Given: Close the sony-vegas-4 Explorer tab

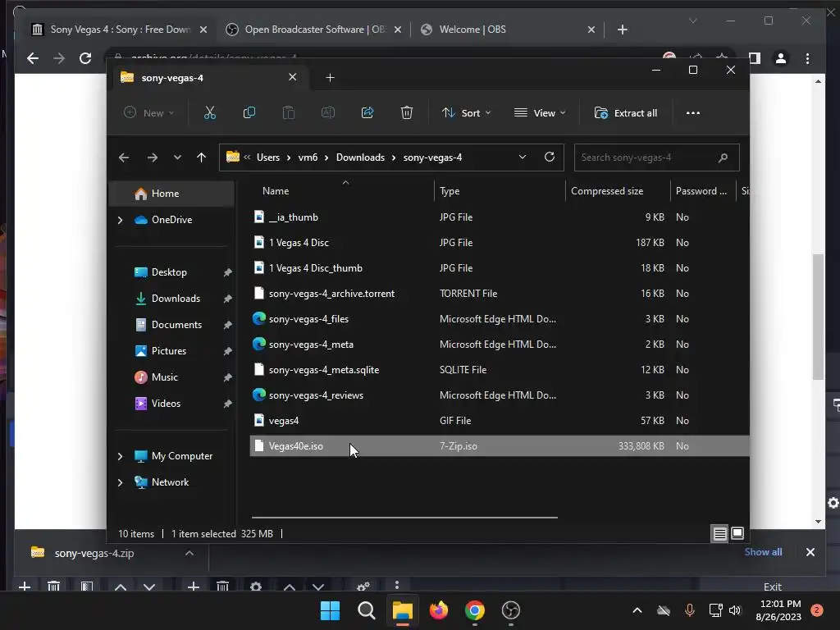Looking at the screenshot, I should coord(293,77).
